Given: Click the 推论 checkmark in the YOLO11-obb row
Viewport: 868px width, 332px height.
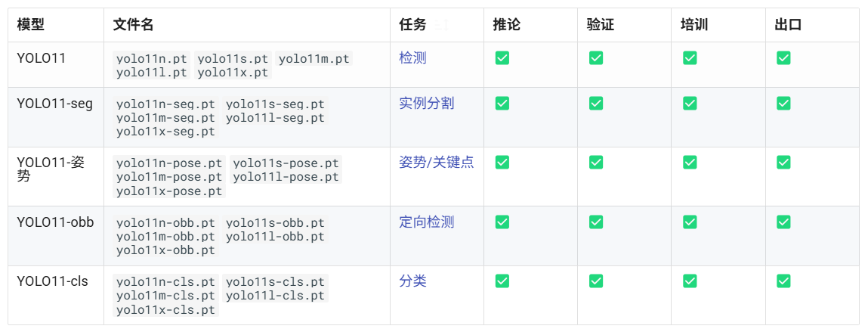Looking at the screenshot, I should coord(502,222).
